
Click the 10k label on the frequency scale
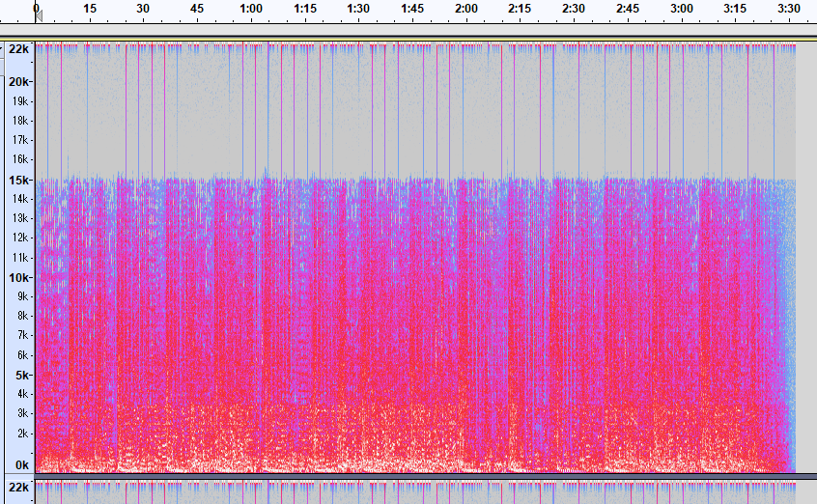(18, 278)
